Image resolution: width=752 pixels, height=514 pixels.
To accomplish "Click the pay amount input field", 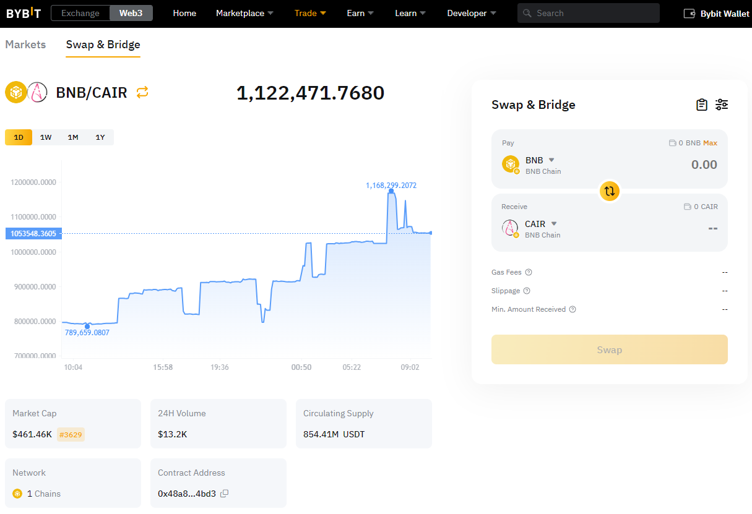I will (680, 165).
